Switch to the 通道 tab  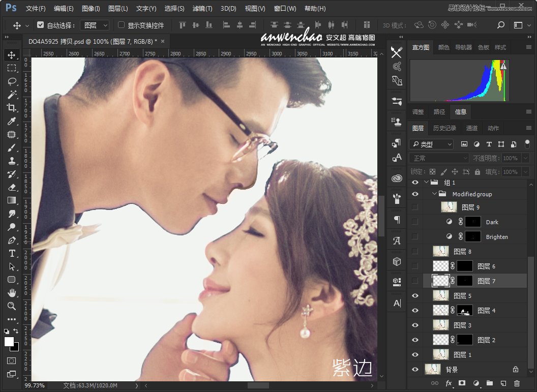point(472,128)
